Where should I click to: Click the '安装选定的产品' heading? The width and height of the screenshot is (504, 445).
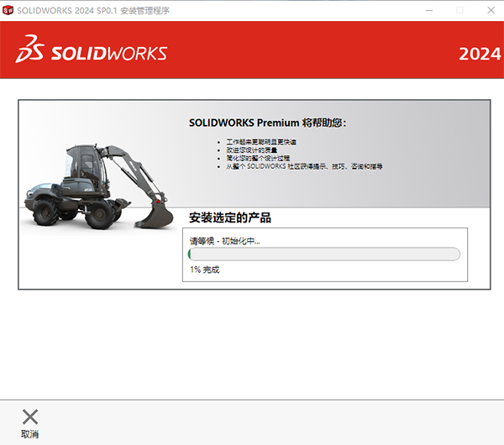(230, 217)
